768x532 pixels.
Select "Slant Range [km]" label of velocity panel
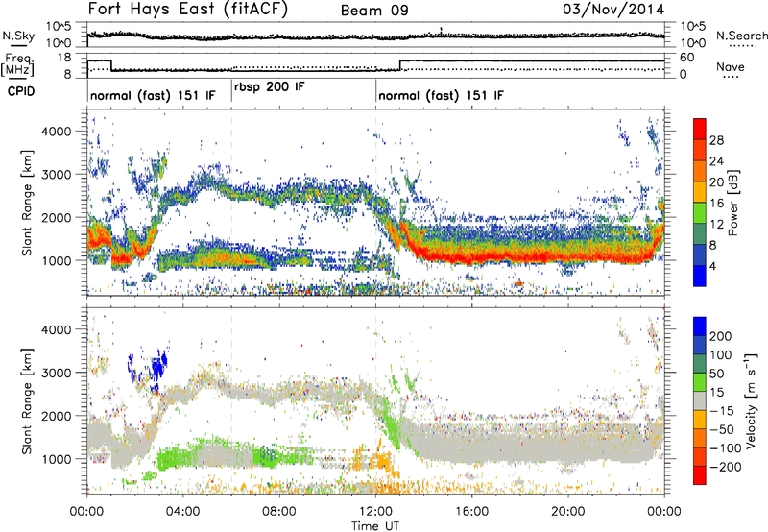click(27, 401)
